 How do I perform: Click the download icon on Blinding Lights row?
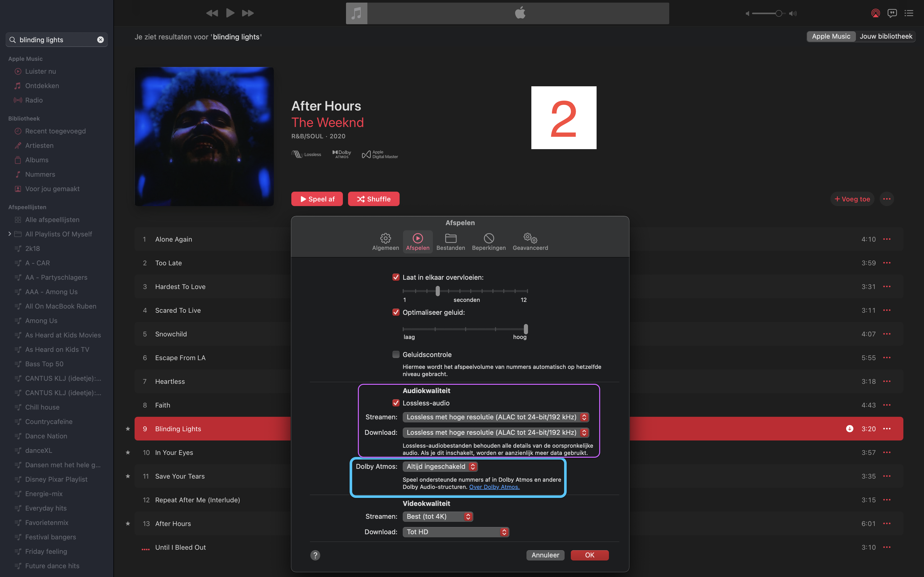[x=849, y=429]
